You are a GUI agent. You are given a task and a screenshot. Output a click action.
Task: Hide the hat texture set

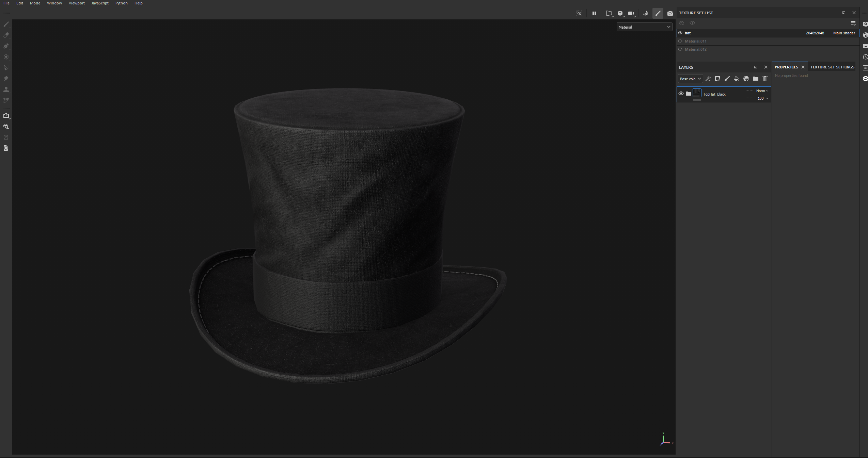tap(680, 33)
